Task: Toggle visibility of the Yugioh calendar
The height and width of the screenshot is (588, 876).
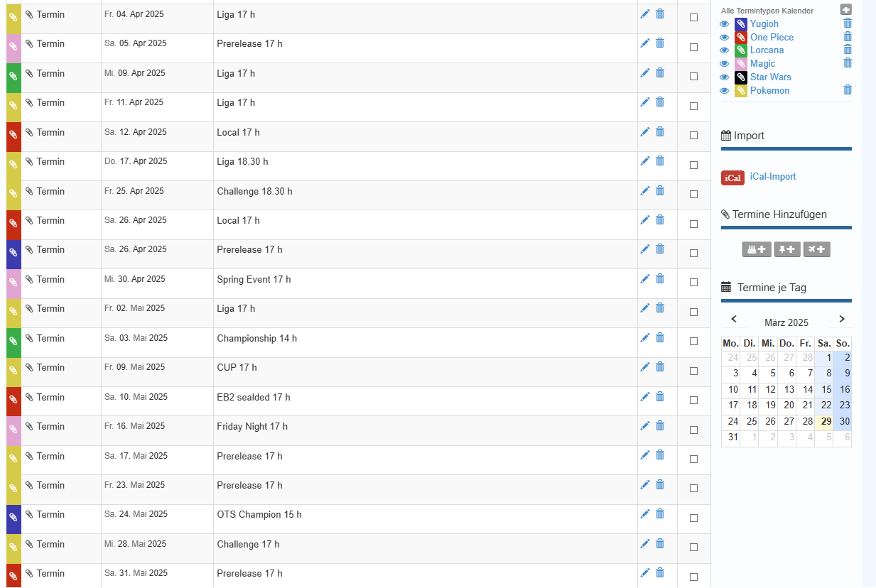Action: [725, 24]
